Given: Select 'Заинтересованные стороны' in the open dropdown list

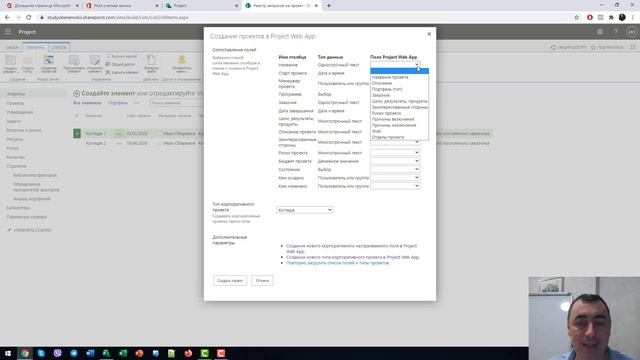Looking at the screenshot, I should click(399, 107).
